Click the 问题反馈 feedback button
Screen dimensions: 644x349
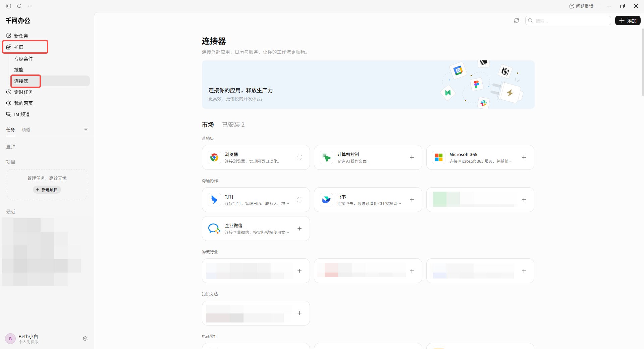[x=581, y=6]
